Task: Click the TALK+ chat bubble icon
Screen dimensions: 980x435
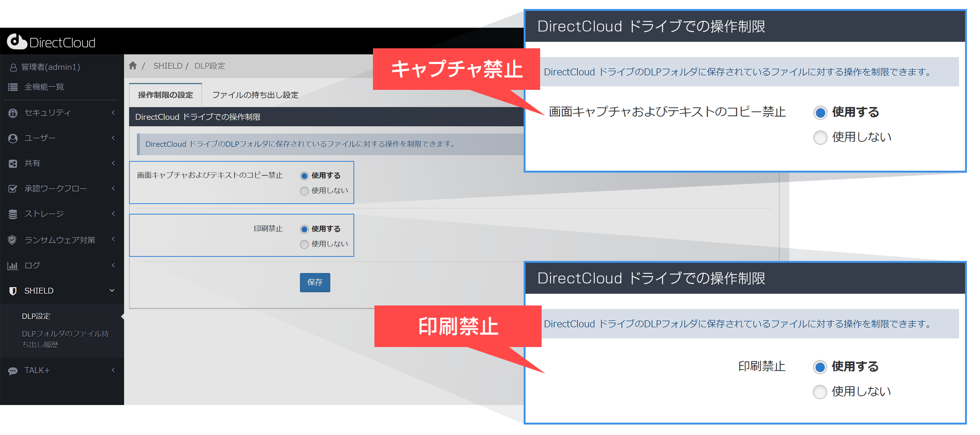Action: pyautogui.click(x=13, y=371)
